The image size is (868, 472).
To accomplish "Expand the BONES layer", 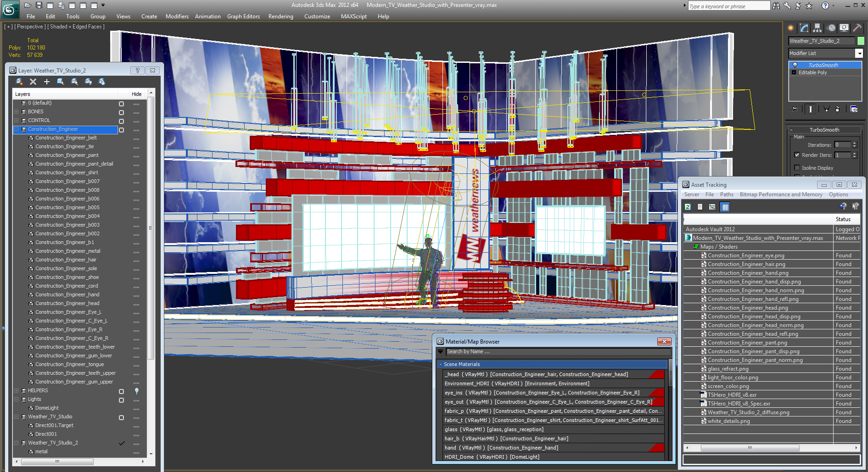I will click(x=17, y=112).
